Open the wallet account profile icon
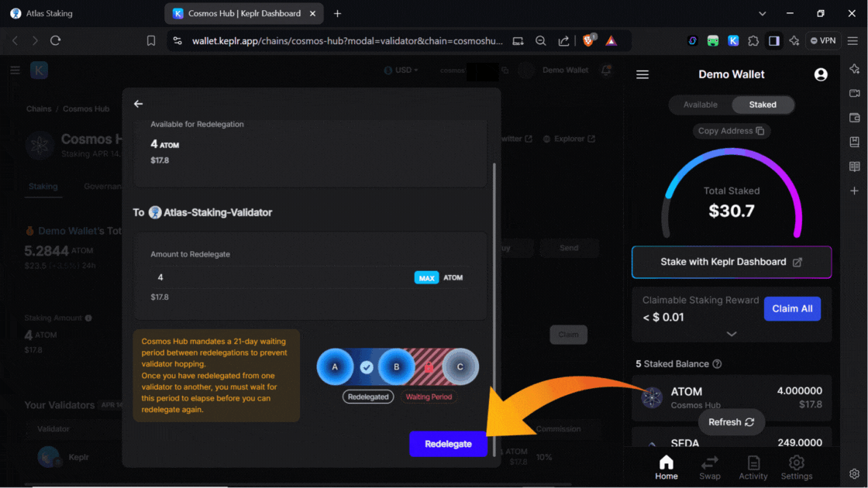 821,74
